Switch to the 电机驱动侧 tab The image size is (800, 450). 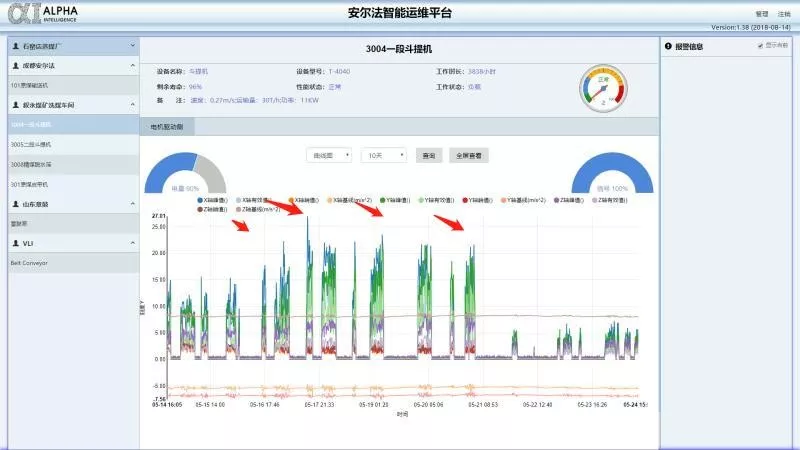168,127
